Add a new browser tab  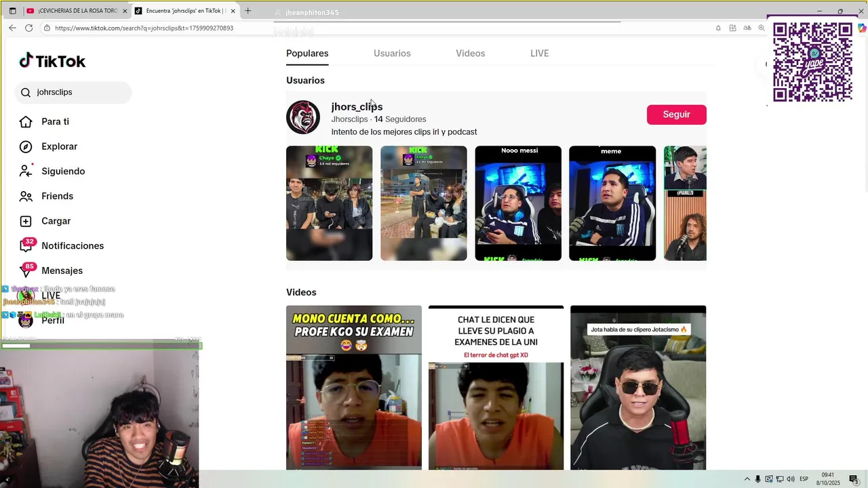coord(248,11)
